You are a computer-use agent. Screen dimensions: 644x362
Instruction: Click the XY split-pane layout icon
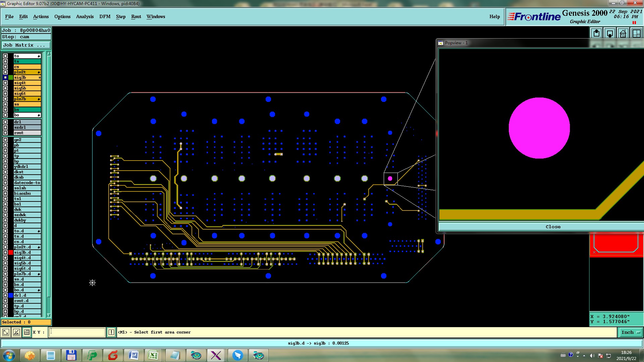coord(636,34)
